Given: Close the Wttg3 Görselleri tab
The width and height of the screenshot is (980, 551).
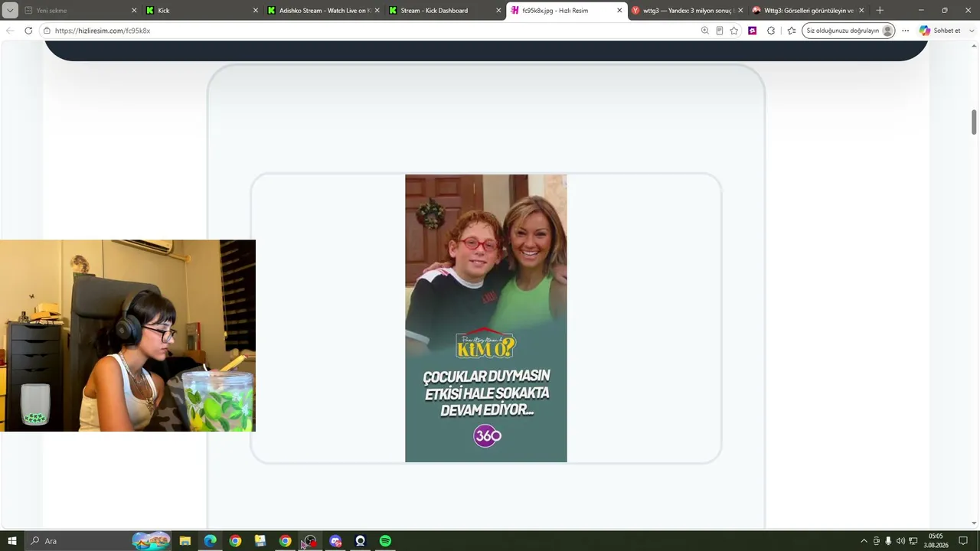Looking at the screenshot, I should click(x=861, y=11).
